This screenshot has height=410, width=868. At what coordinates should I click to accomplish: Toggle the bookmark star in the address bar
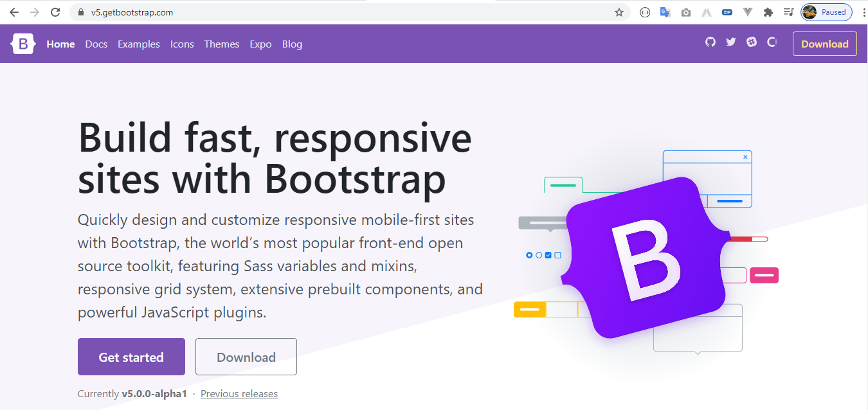click(x=619, y=12)
